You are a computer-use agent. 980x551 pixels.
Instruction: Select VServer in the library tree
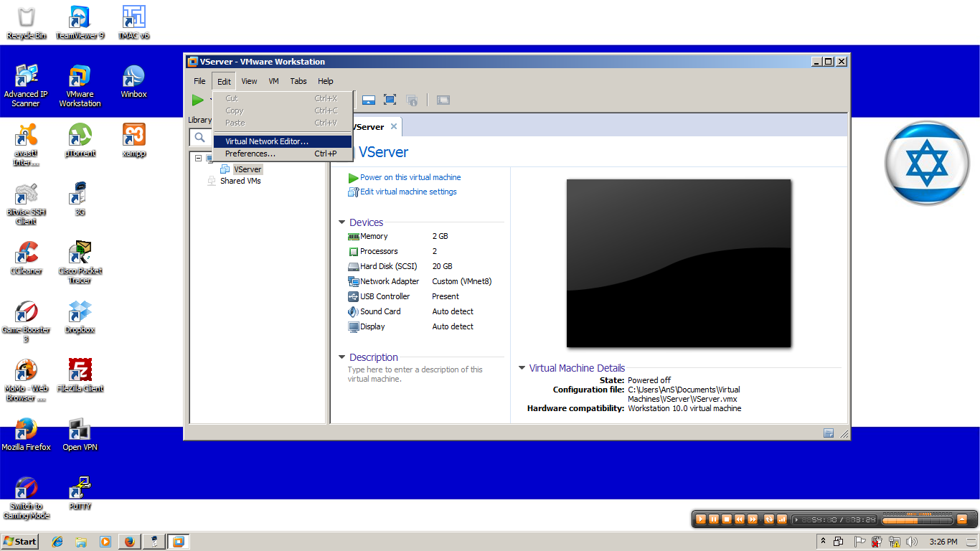point(248,169)
